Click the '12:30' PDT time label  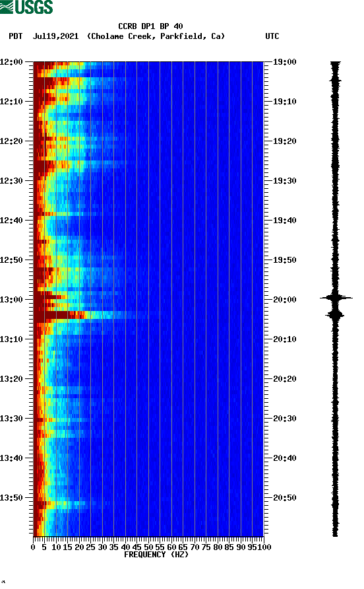12,181
